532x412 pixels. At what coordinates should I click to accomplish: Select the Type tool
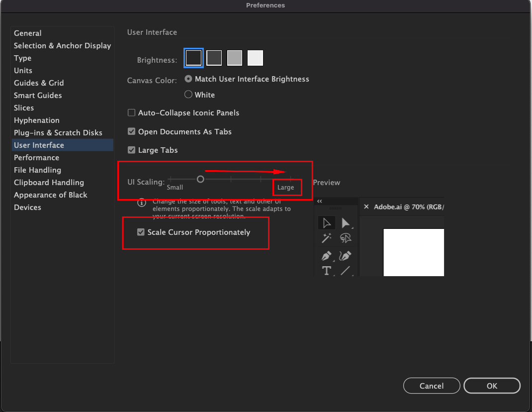pos(327,271)
